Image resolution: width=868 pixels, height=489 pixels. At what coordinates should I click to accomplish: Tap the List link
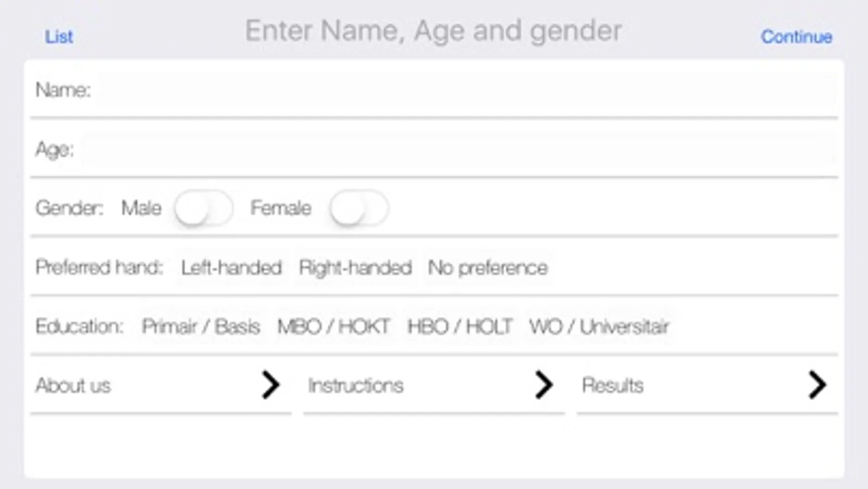[59, 37]
